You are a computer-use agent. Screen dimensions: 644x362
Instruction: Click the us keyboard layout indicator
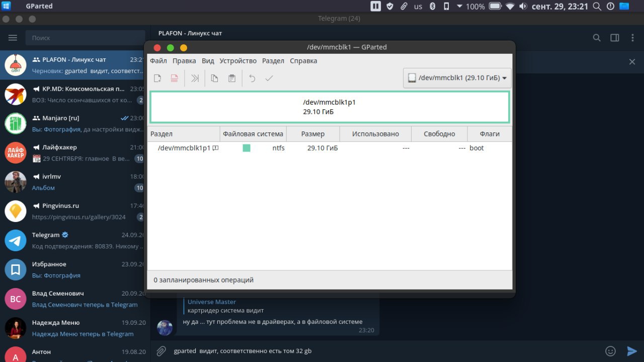(x=418, y=7)
